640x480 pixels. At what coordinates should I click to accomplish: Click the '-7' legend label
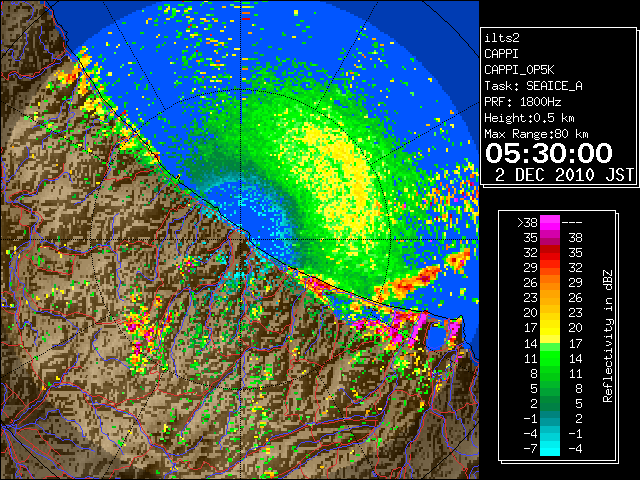(530, 448)
